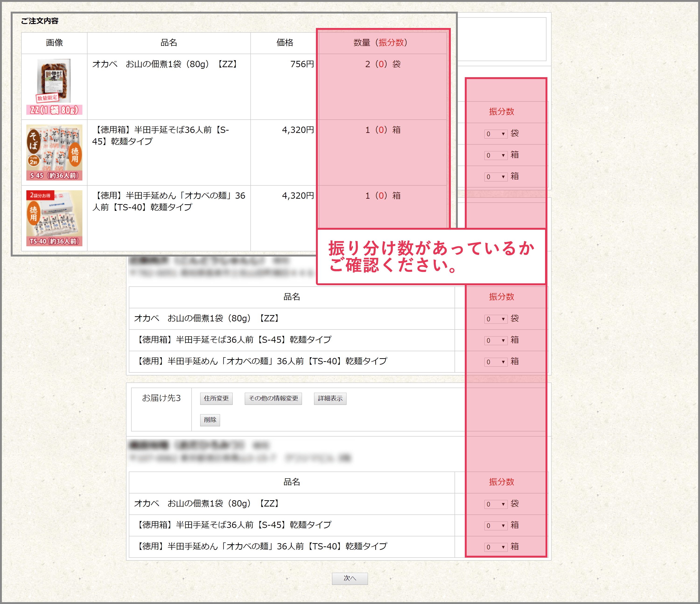Viewport: 700px width, 604px height.
Task: Open 振分数 dropdown for お届け先3 S-45 そば
Action: click(x=496, y=526)
